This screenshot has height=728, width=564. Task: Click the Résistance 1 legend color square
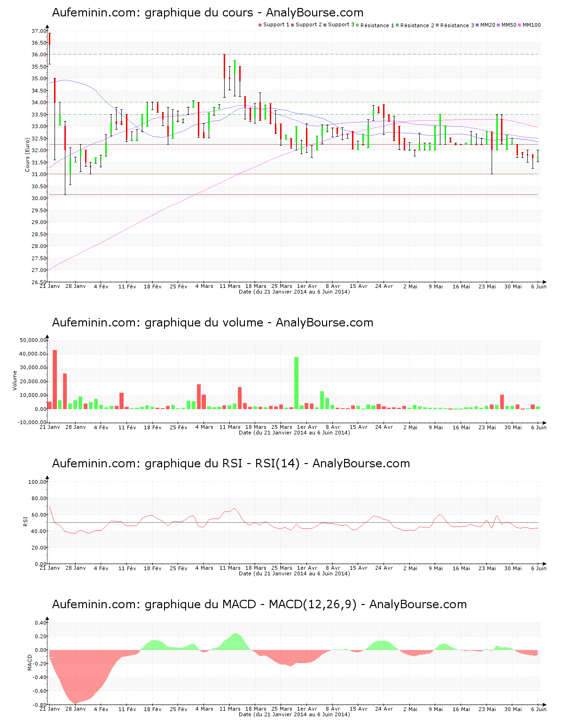click(358, 25)
